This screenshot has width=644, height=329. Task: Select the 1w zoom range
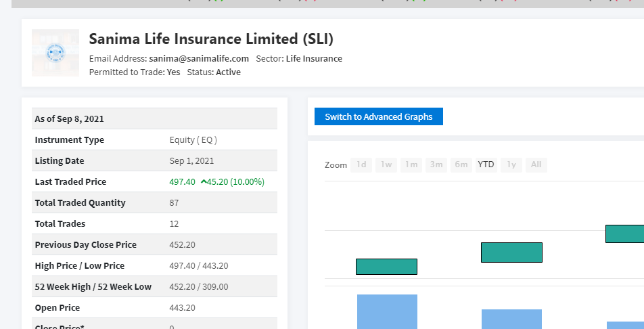(x=386, y=164)
